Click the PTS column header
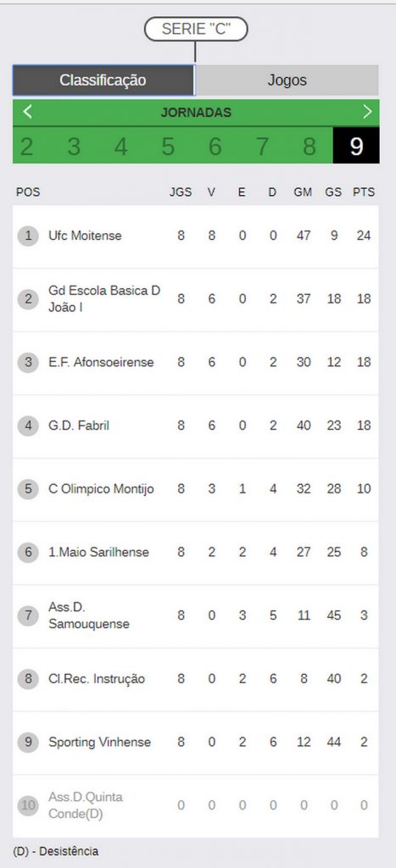Screen dimensions: 396x868 coord(364,192)
